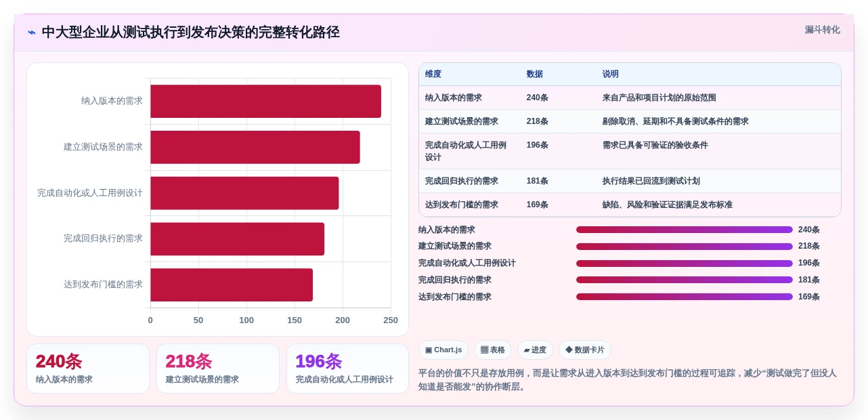Click the 维度 column header
This screenshot has height=420, width=868.
433,74
